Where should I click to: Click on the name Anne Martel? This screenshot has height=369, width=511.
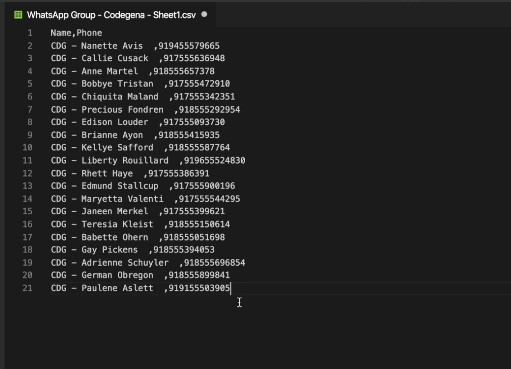tap(109, 71)
